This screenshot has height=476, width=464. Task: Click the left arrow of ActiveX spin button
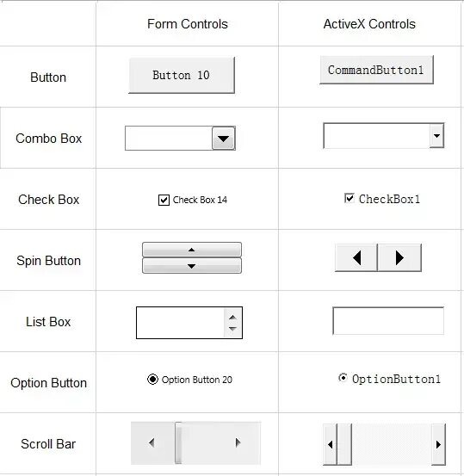(x=356, y=257)
